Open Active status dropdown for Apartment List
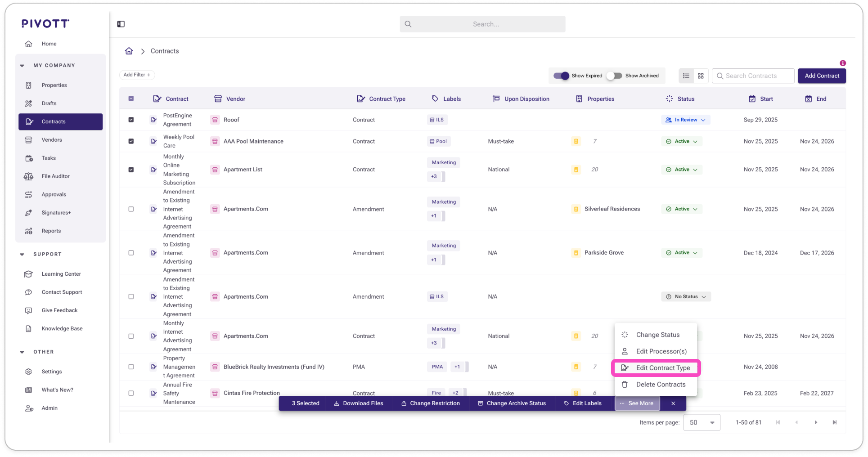This screenshot has height=457, width=868. [681, 170]
